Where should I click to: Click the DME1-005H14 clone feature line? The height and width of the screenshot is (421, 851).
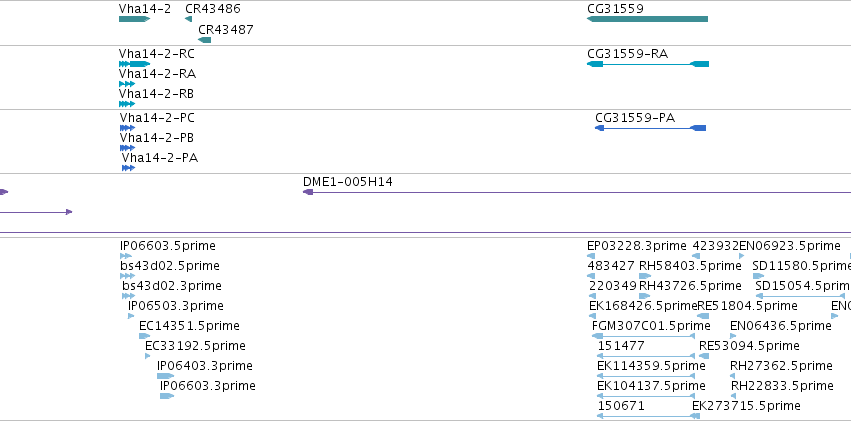pos(577,192)
